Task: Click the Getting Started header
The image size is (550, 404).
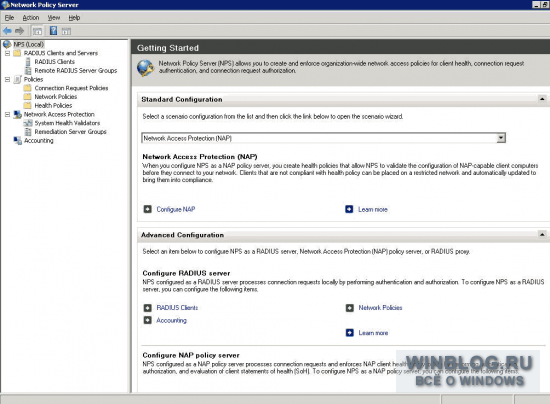Action: tap(168, 48)
